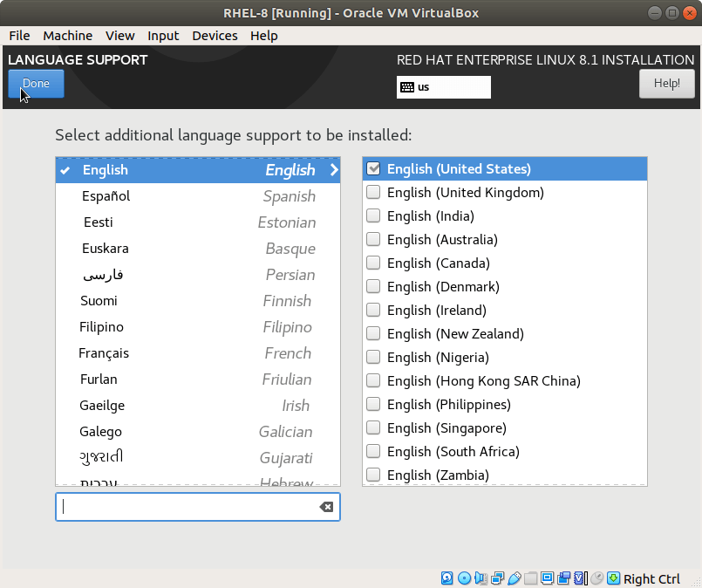
Task: Click the audio status icon
Action: 481,578
